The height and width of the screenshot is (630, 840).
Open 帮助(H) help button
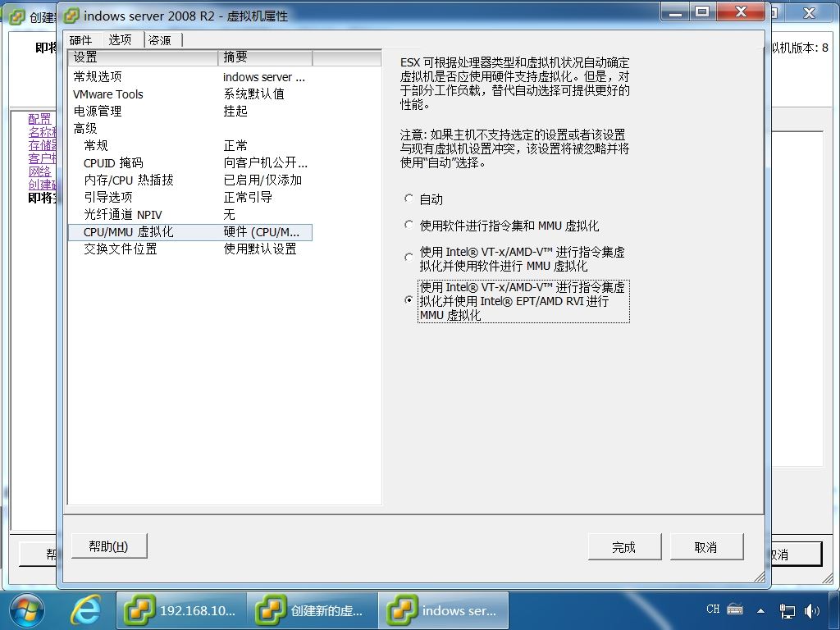point(109,546)
